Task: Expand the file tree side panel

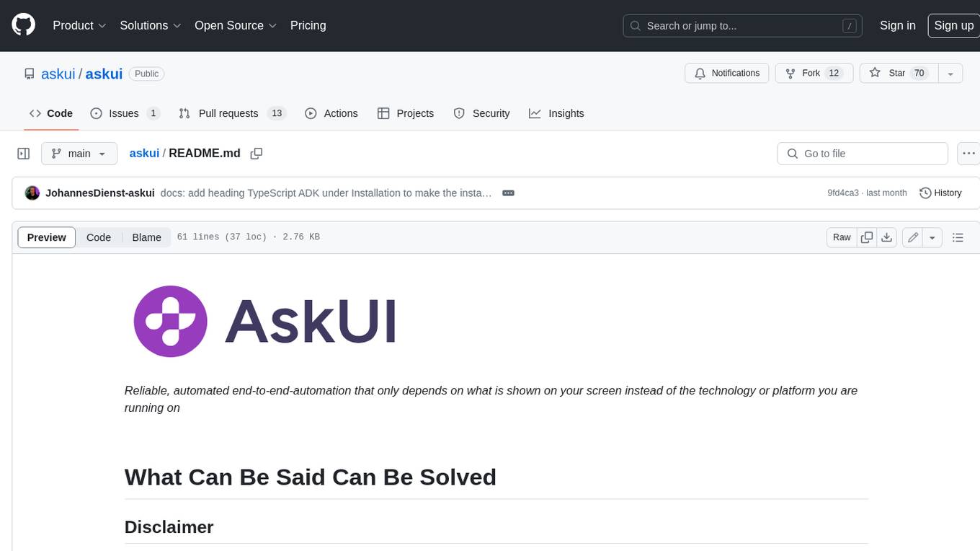Action: tap(23, 154)
